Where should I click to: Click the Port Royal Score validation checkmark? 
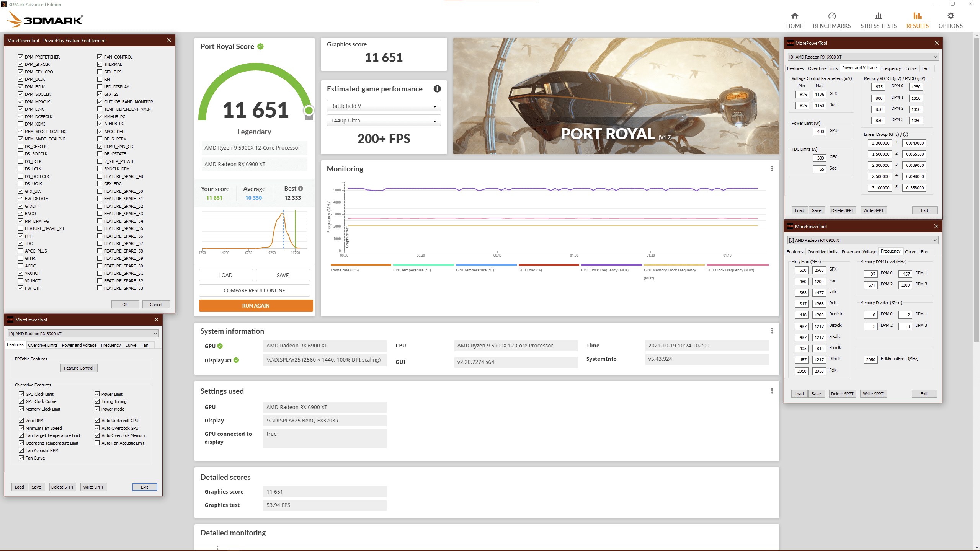click(260, 46)
